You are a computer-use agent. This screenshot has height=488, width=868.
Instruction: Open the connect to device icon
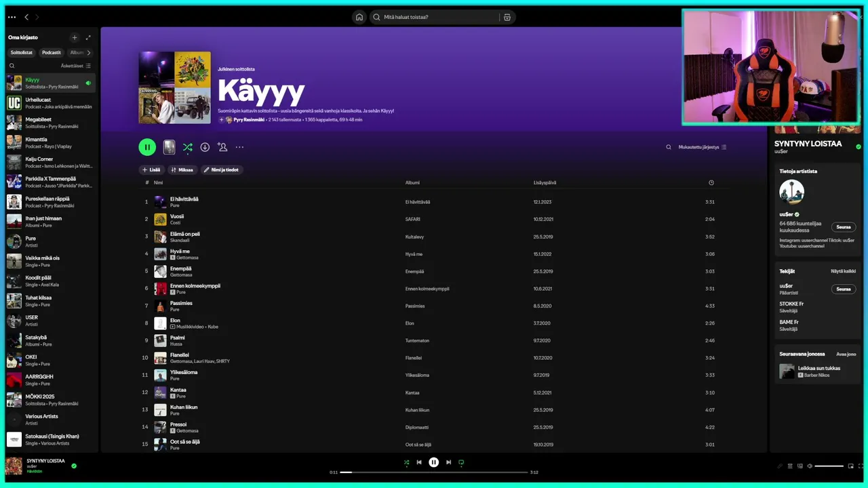click(x=800, y=466)
